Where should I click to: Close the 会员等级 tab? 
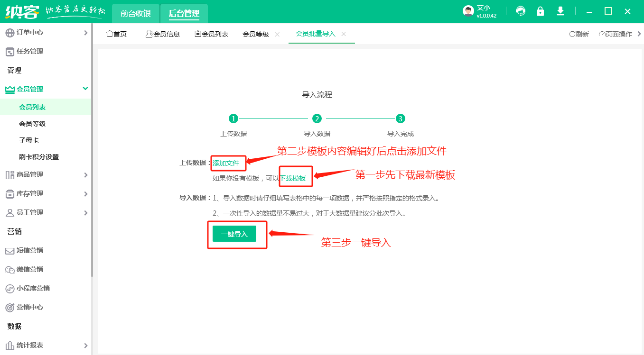(x=277, y=34)
